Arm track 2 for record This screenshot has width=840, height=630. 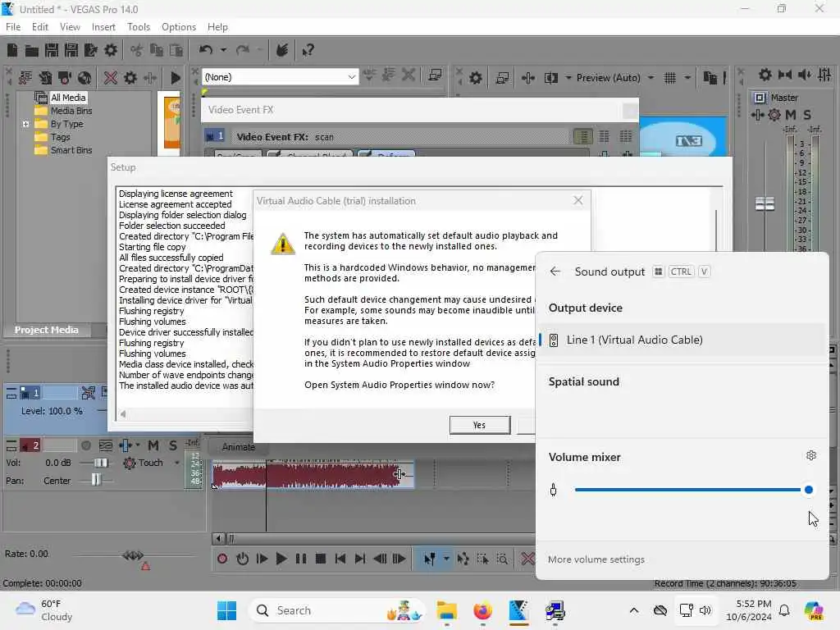tap(85, 445)
